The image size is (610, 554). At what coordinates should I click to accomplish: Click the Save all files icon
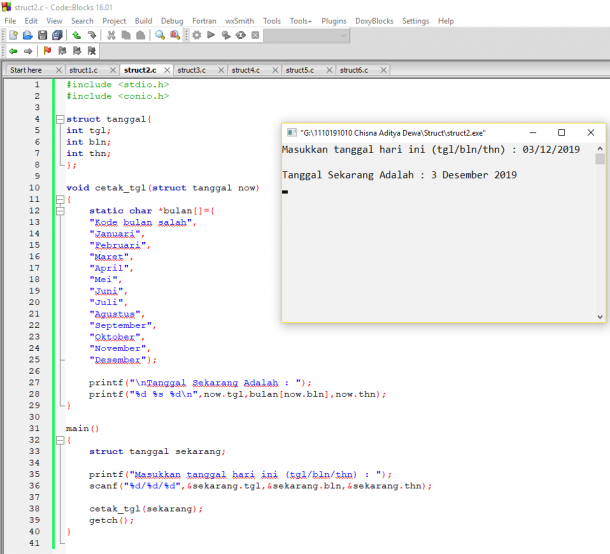tap(57, 35)
